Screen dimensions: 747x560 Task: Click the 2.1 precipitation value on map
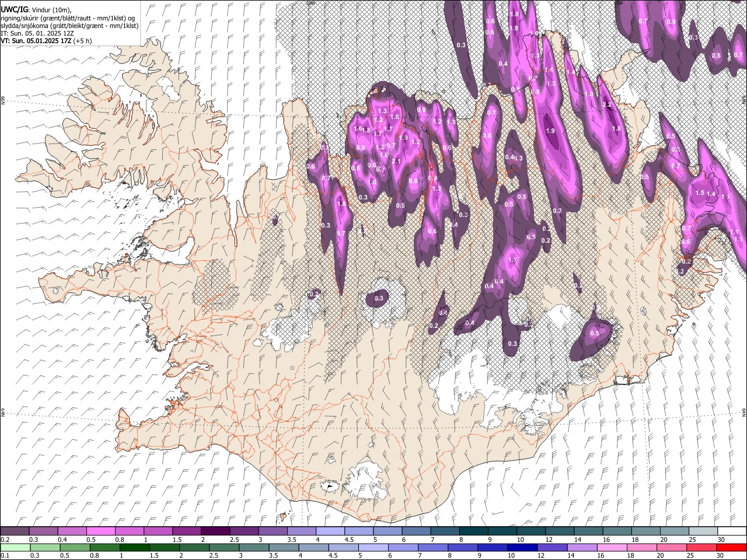coord(396,162)
